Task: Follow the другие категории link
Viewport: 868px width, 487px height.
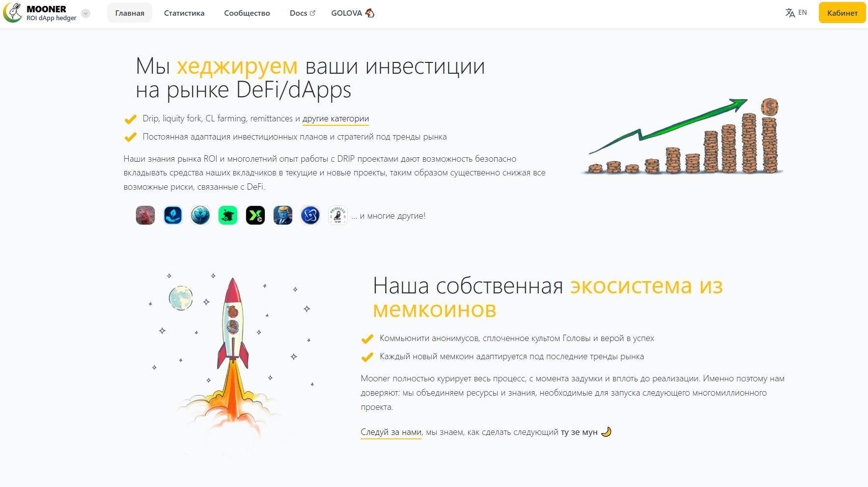Action: pyautogui.click(x=336, y=118)
